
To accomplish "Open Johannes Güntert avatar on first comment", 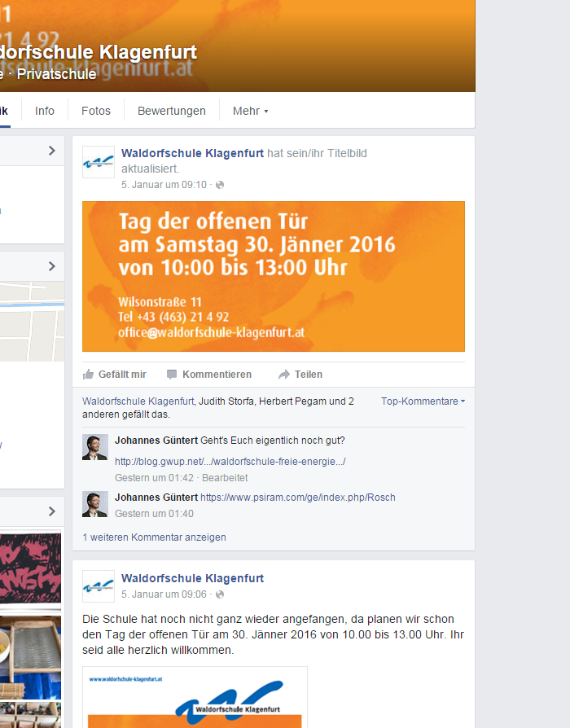I will 95,447.
